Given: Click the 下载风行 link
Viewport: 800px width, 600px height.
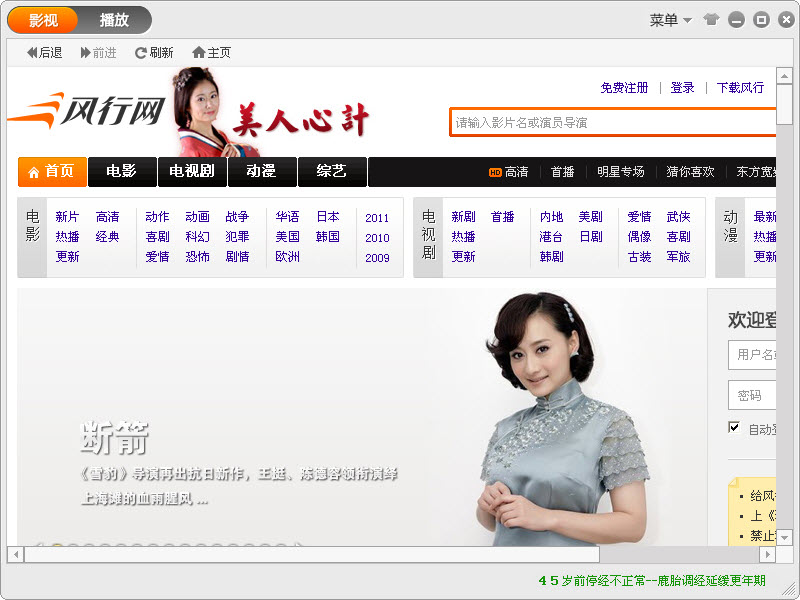Looking at the screenshot, I should [740, 88].
